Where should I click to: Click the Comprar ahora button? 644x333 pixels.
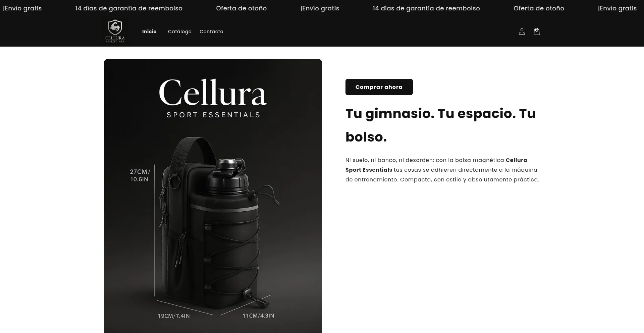coord(379,87)
